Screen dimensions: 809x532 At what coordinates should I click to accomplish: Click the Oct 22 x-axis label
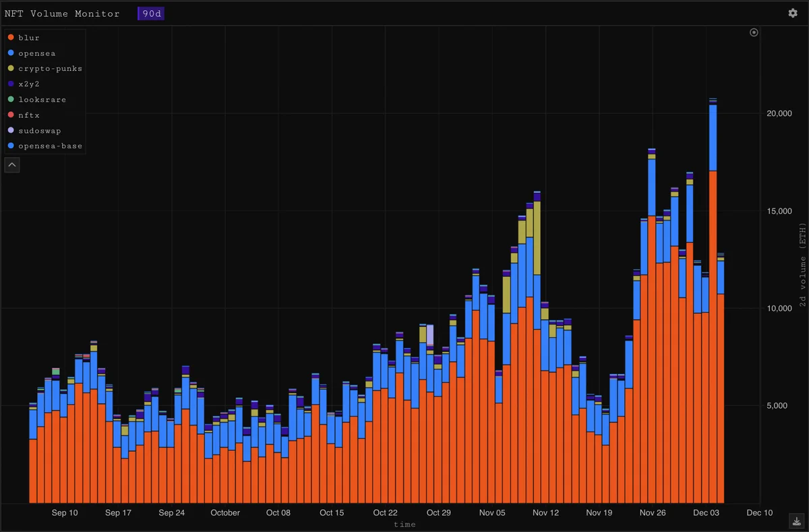[385, 513]
